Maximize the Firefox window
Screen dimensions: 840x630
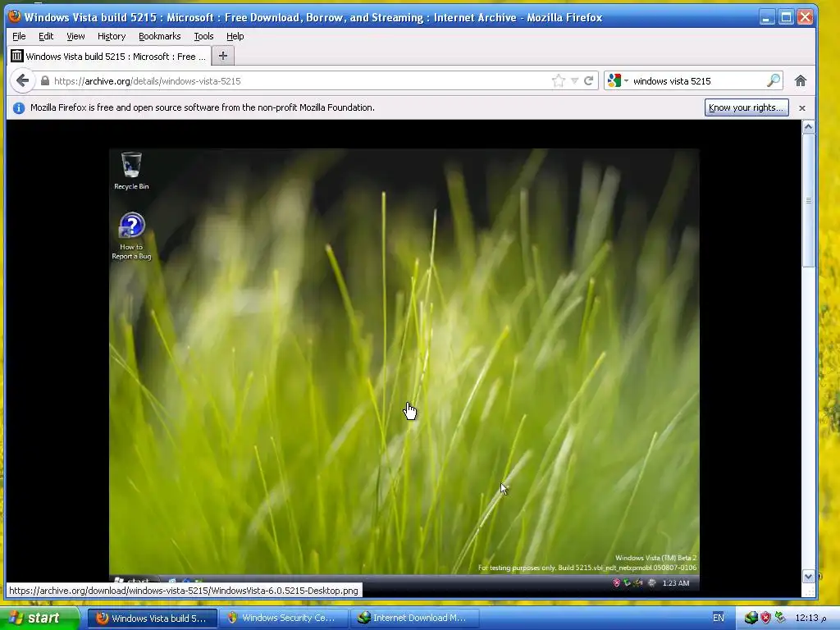click(x=786, y=17)
